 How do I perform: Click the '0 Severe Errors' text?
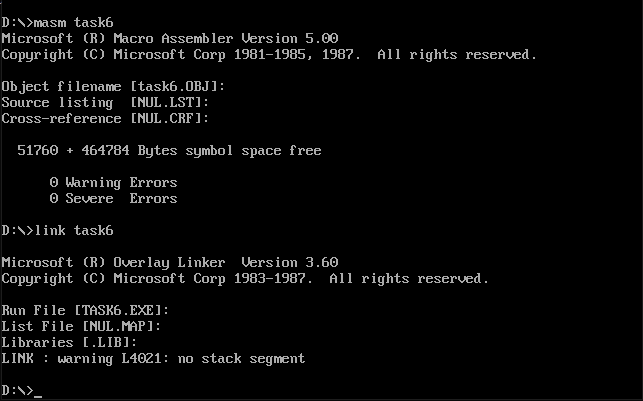(113, 199)
